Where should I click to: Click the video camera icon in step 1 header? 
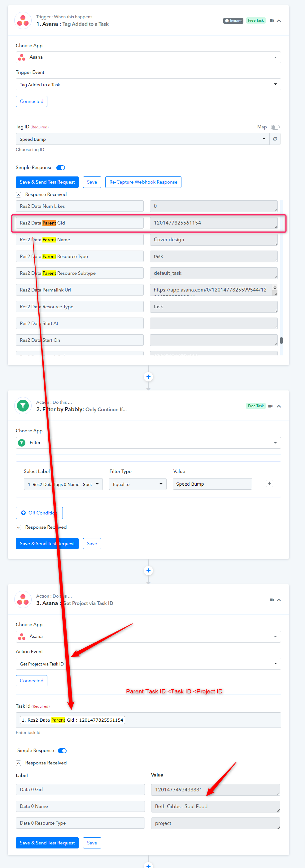pyautogui.click(x=272, y=20)
